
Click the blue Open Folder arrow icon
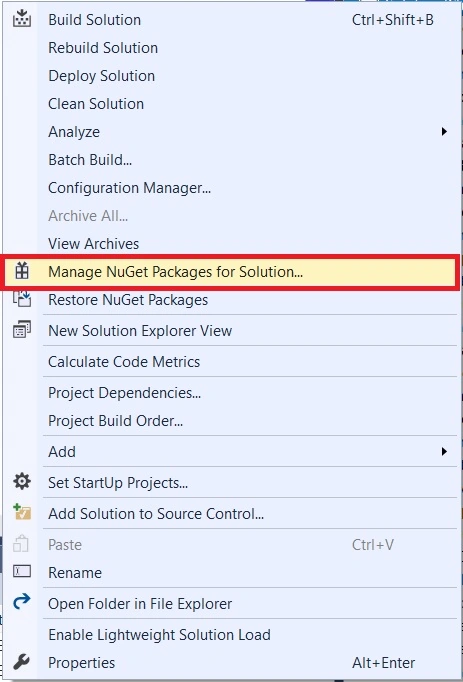(22, 602)
